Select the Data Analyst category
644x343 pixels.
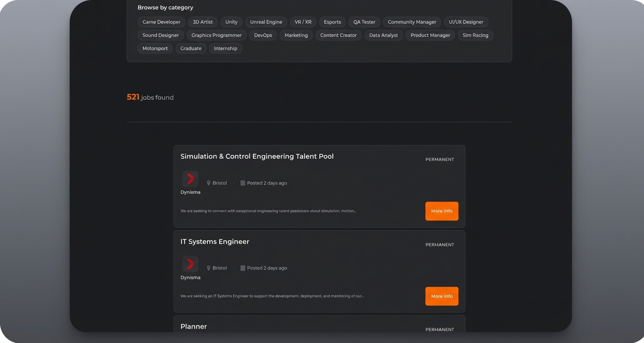coord(383,35)
